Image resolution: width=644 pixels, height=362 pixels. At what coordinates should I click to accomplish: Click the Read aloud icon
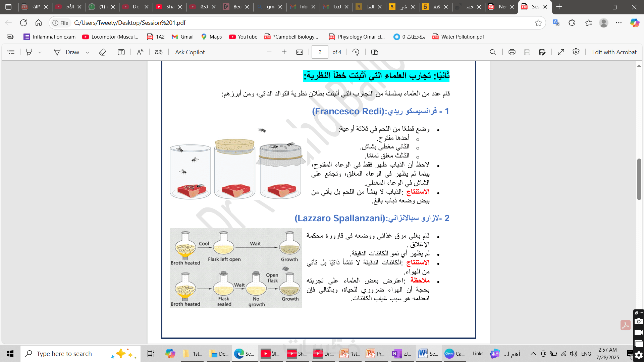tap(140, 52)
